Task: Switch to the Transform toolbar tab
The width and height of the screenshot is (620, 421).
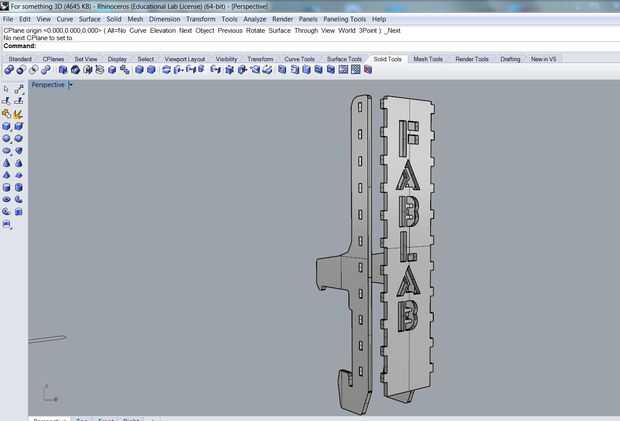Action: (261, 59)
